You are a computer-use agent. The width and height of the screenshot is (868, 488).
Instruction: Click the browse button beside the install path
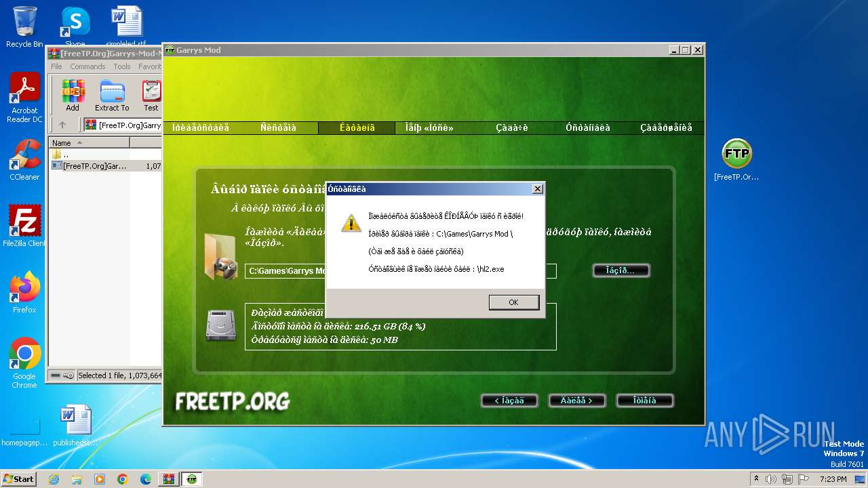620,270
